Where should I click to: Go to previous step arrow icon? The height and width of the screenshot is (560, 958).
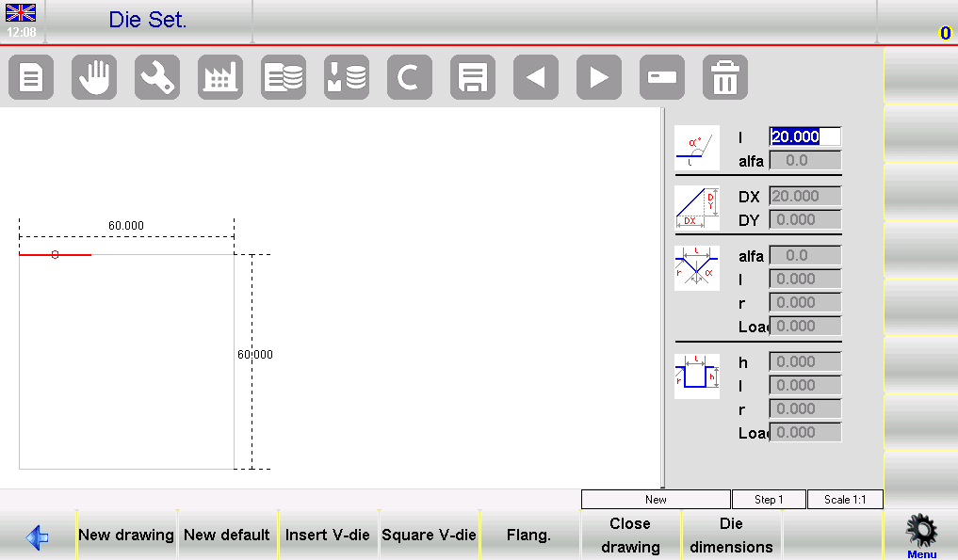coord(536,77)
